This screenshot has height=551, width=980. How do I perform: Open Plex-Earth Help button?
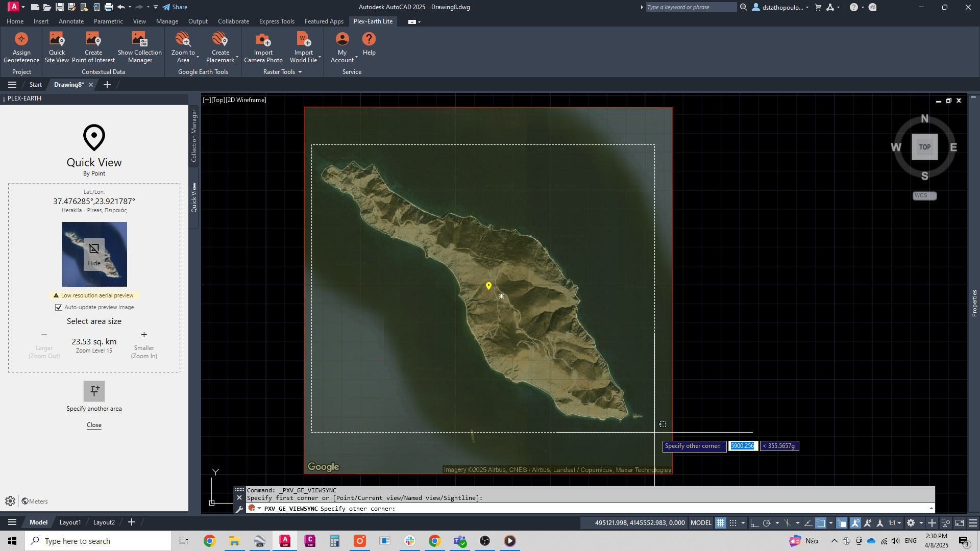pos(369,44)
